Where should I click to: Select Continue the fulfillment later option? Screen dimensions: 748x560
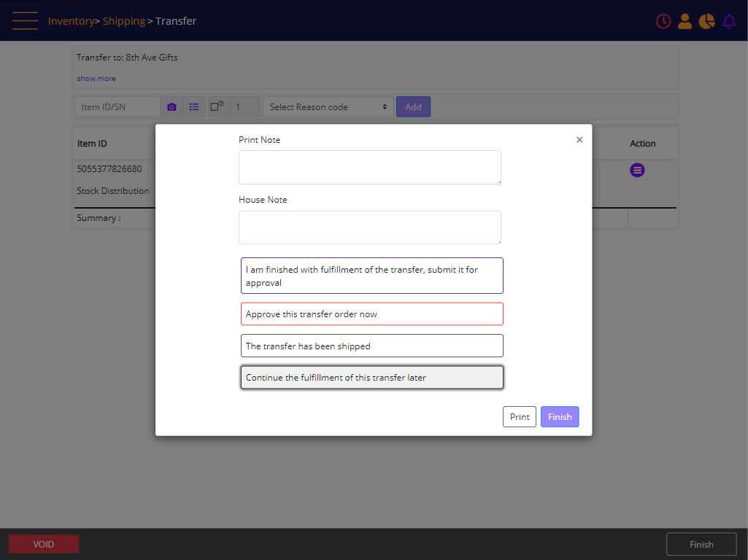tap(371, 377)
